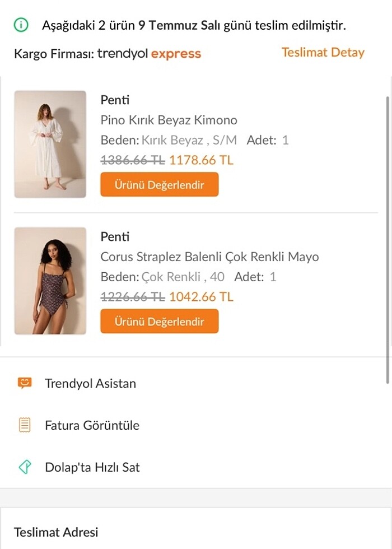Viewport: 392px width, 549px height.
Task: Select the price tag icon for Dolap'ta Hızlı Sat
Action: tap(24, 467)
